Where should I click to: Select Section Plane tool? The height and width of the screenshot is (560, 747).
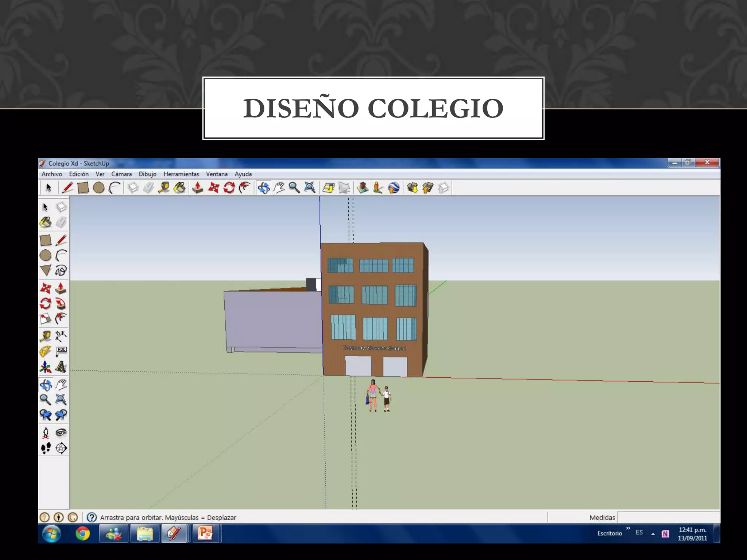(x=61, y=448)
